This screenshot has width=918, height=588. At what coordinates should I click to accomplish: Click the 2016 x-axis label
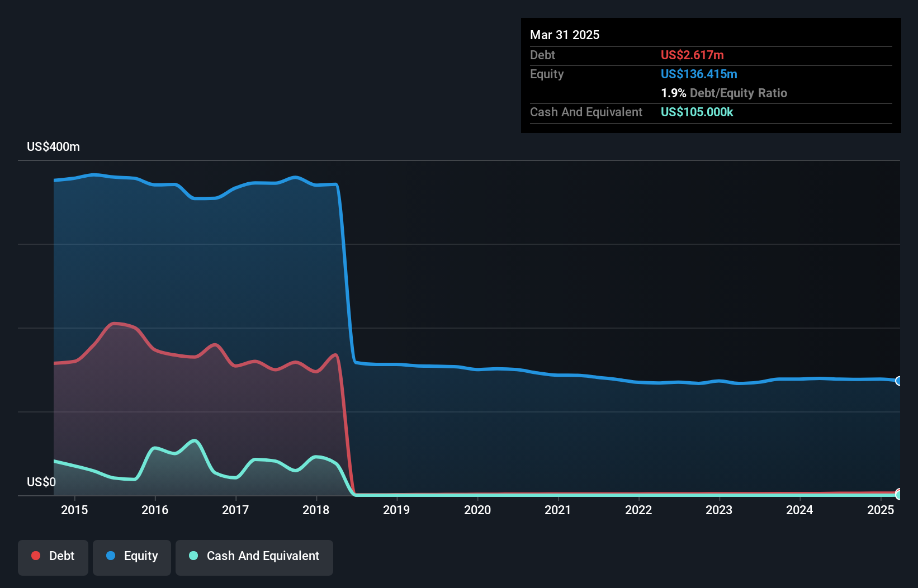coord(155,510)
